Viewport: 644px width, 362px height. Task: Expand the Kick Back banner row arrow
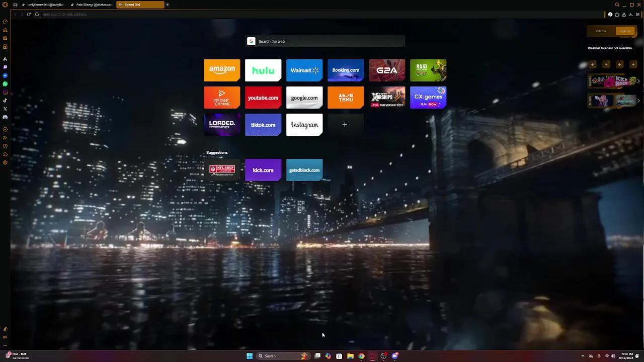pos(638,81)
